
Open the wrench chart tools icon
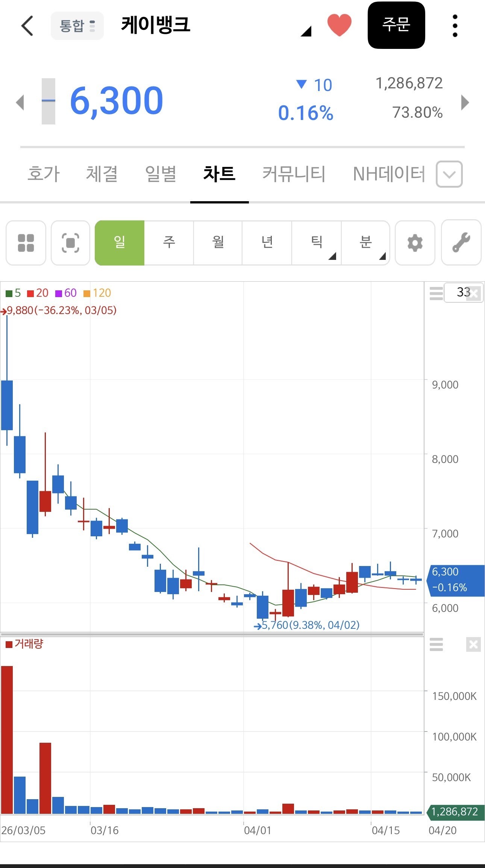tap(461, 243)
